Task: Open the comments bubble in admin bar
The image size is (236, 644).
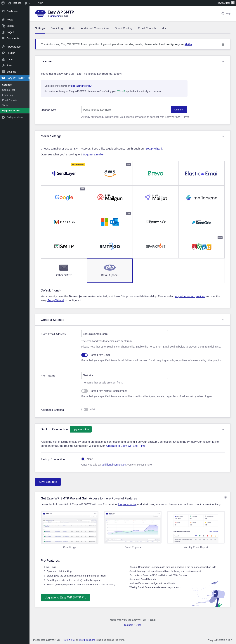Action: [x=27, y=3]
